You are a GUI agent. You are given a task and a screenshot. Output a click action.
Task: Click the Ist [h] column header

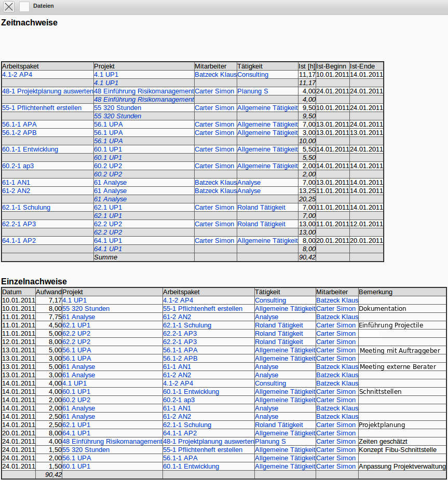point(307,66)
